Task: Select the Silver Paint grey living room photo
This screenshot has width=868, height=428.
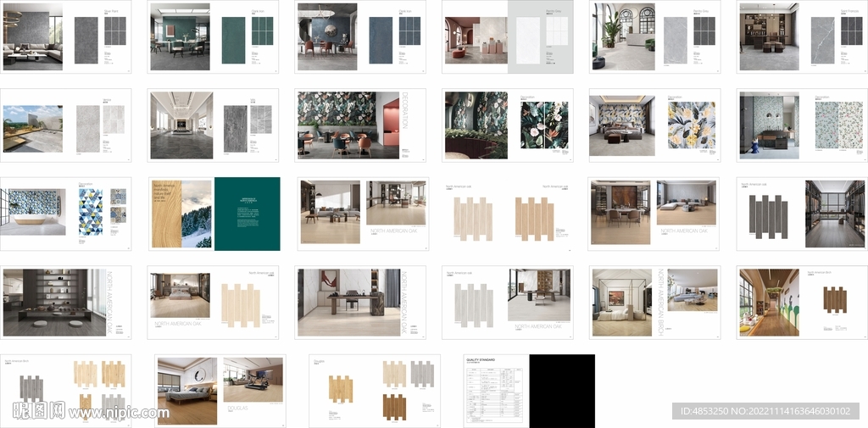Action: pyautogui.click(x=33, y=36)
